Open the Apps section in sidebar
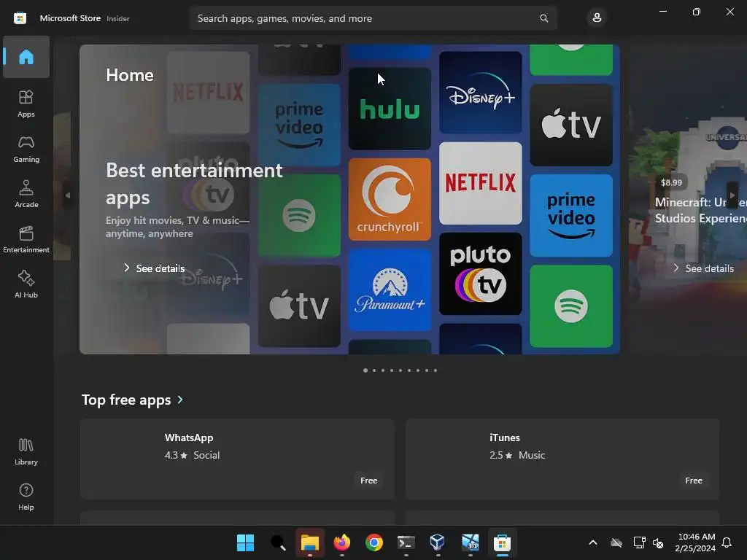This screenshot has height=560, width=747. pos(26,104)
